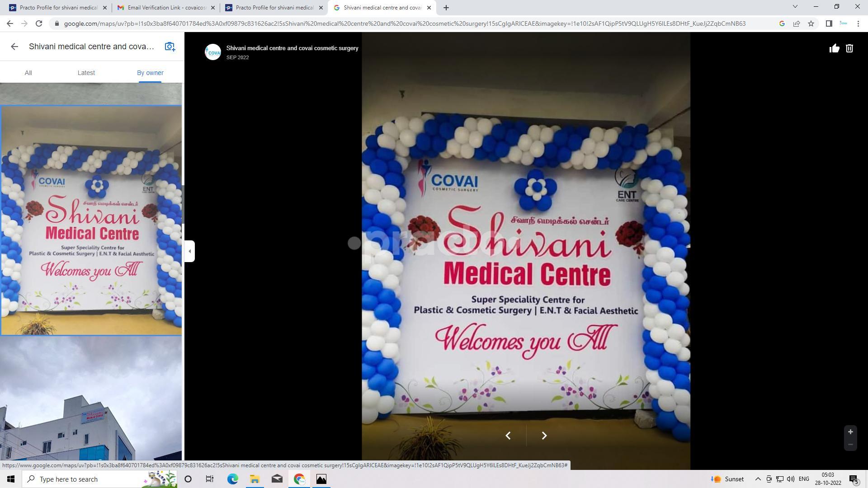Open the Sunset weather widget

point(727,479)
